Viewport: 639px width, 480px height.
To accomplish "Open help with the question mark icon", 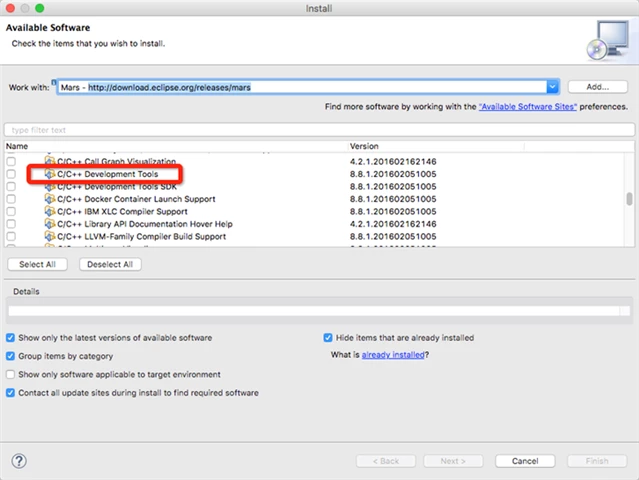I will [19, 461].
